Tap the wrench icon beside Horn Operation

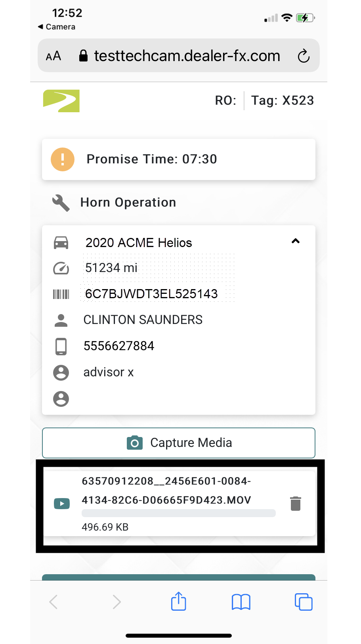click(61, 203)
